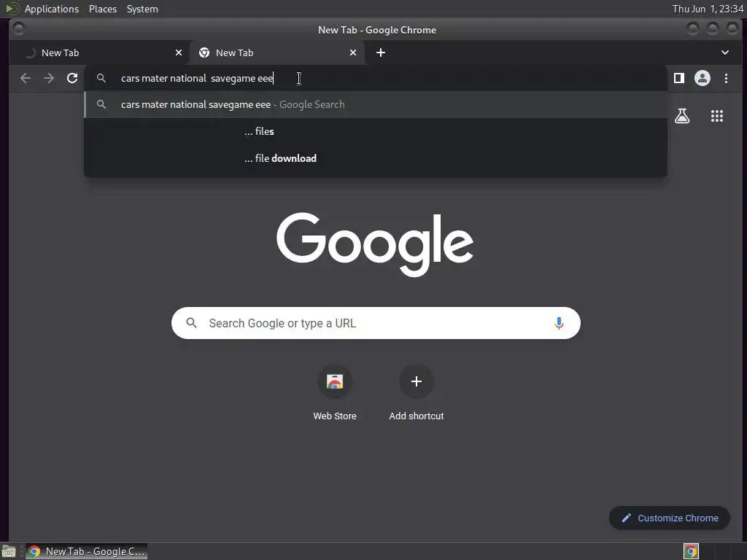Viewport: 747px width, 560px height.
Task: Click the address bar text field
Action: point(376,78)
